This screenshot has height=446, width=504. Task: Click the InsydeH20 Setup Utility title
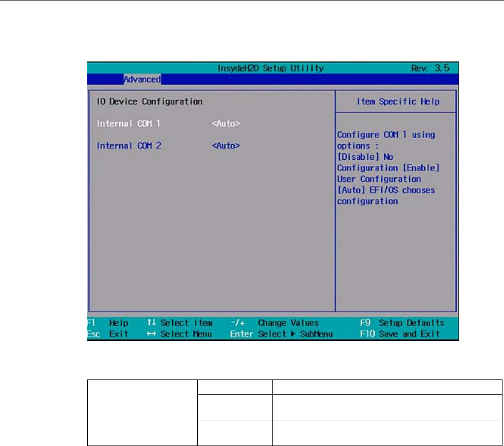point(270,68)
